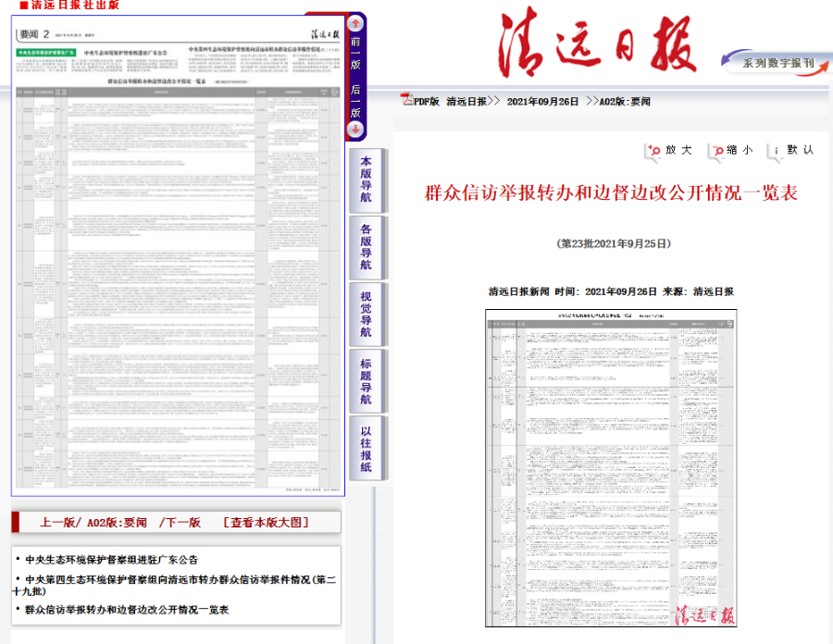Click the 清远日报 breadcrumb link

click(467, 102)
